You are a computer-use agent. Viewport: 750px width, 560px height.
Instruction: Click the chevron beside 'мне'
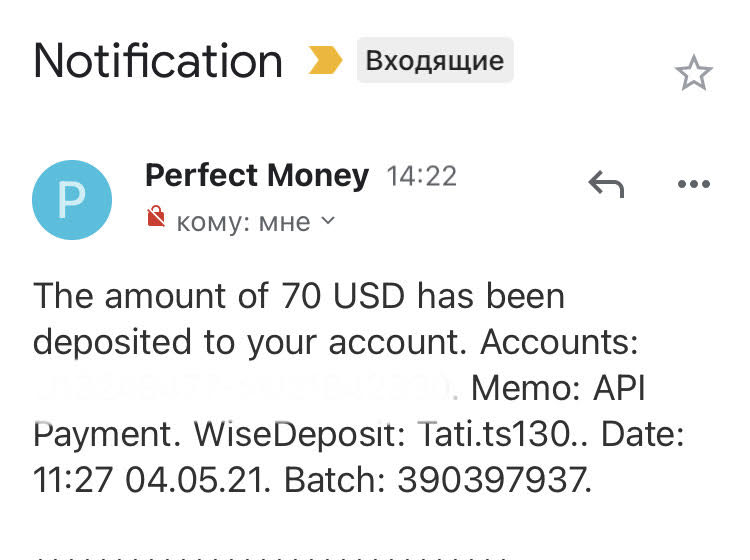click(x=327, y=220)
